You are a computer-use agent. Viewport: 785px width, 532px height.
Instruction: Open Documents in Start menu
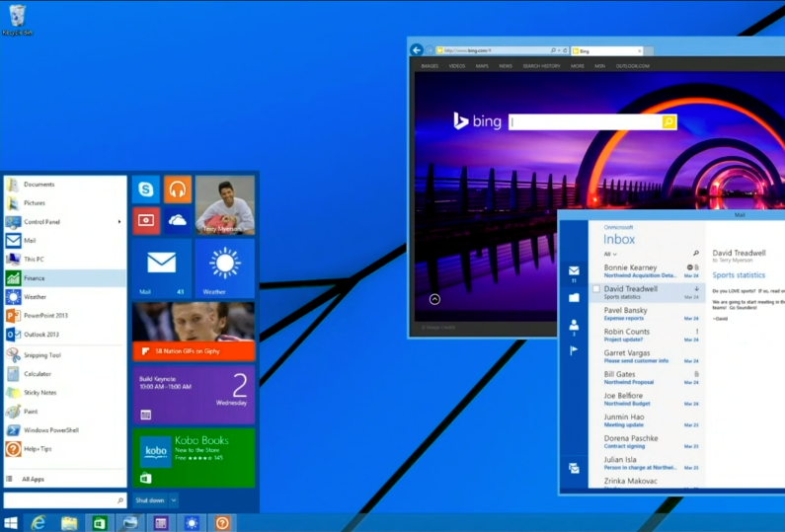65,185
